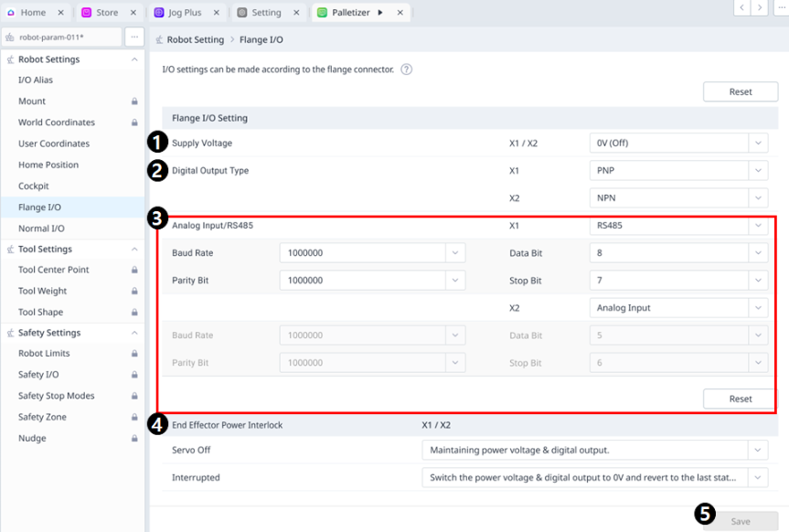Click the Store tab icon
Image resolution: width=789 pixels, height=532 pixels.
(87, 13)
